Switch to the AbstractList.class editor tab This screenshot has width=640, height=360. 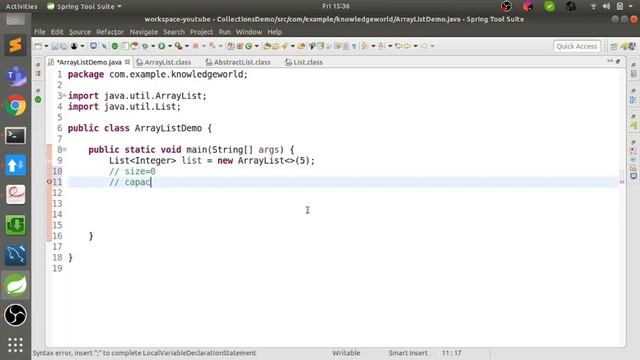(x=238, y=62)
